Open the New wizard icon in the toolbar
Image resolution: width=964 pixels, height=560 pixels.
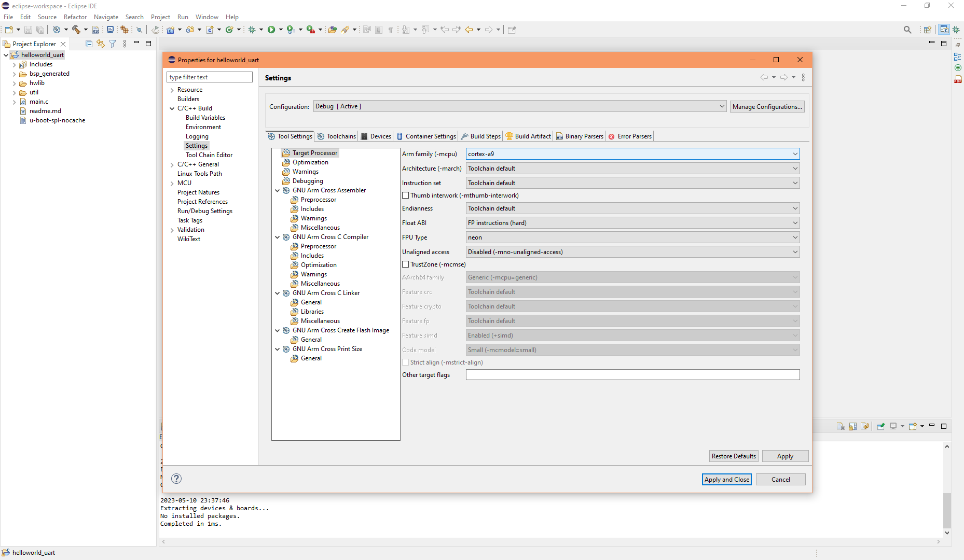coord(8,30)
